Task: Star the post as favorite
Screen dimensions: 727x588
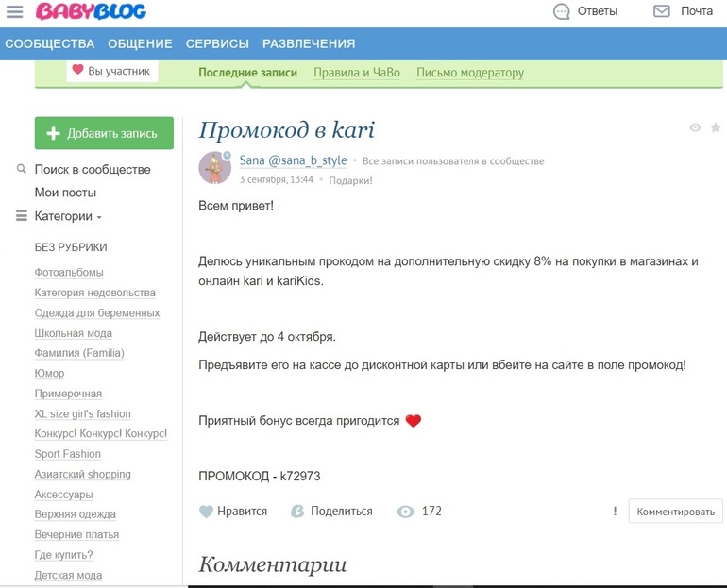Action: 716,127
